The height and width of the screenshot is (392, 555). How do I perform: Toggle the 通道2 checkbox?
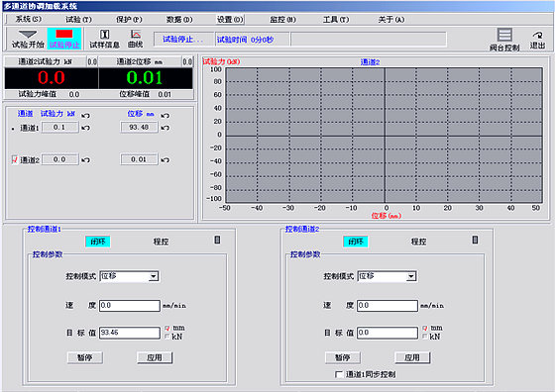[15, 159]
